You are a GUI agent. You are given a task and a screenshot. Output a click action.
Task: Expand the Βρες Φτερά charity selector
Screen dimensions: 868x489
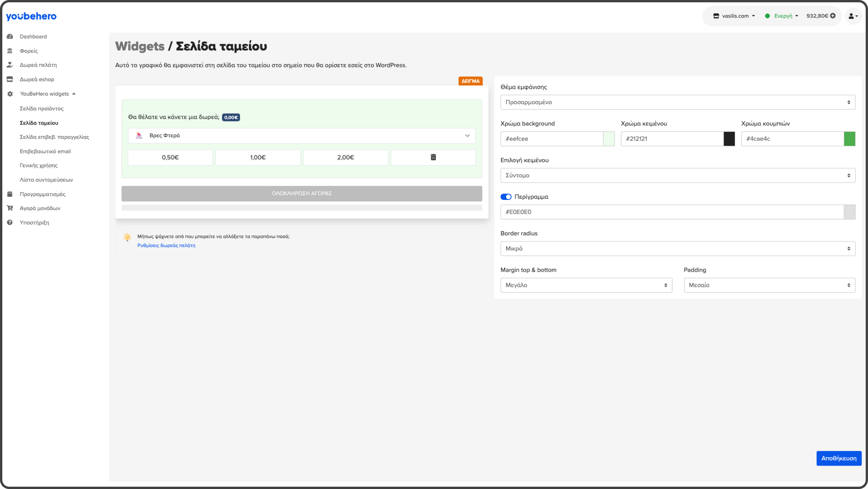tap(302, 136)
